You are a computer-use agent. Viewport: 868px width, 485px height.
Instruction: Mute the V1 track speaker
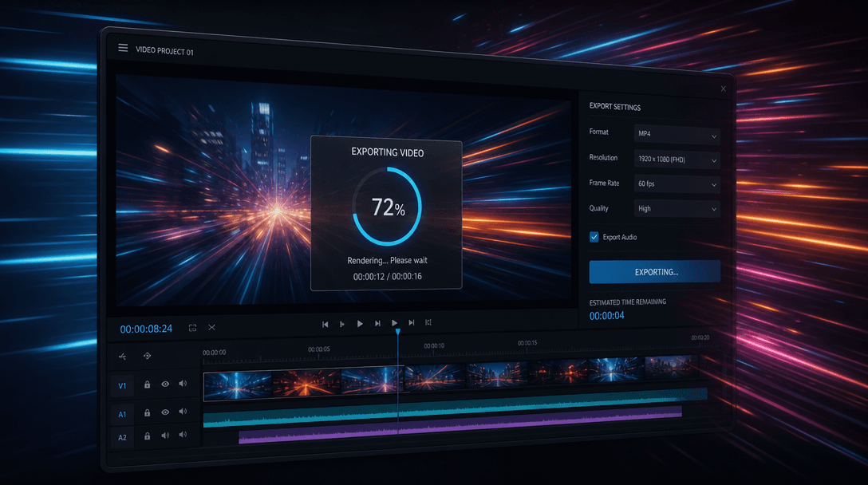pyautogui.click(x=183, y=384)
